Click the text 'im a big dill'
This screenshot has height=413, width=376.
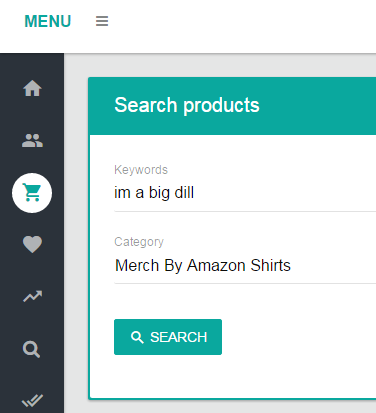[x=154, y=193]
